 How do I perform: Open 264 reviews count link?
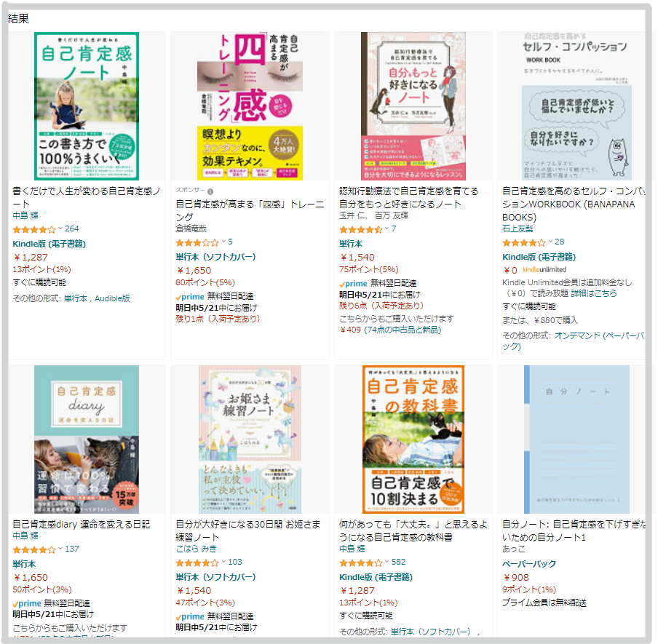[72, 228]
